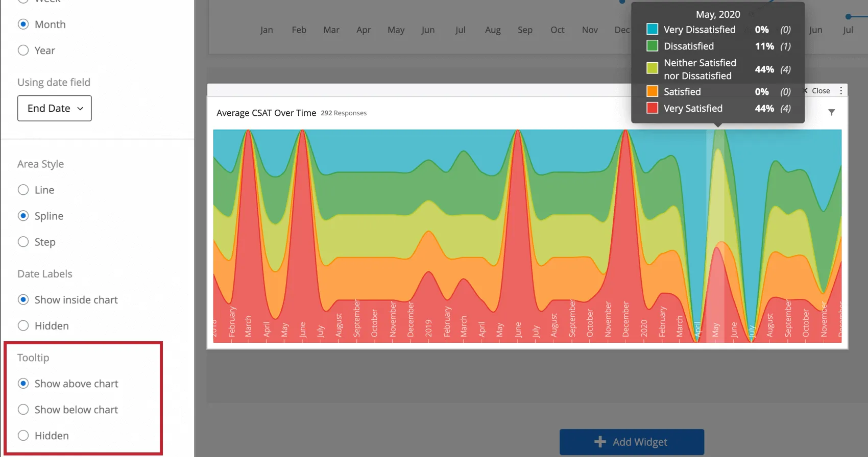Hide the date labels

(23, 325)
